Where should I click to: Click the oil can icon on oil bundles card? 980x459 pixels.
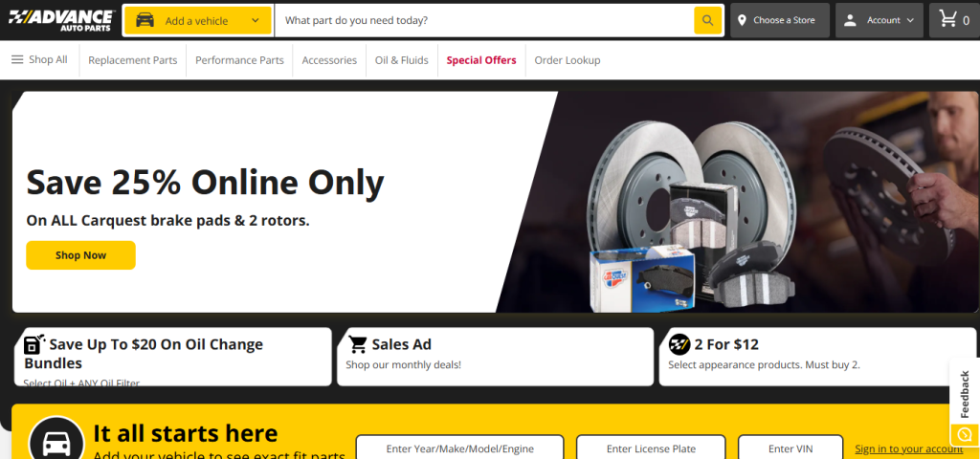[x=34, y=344]
